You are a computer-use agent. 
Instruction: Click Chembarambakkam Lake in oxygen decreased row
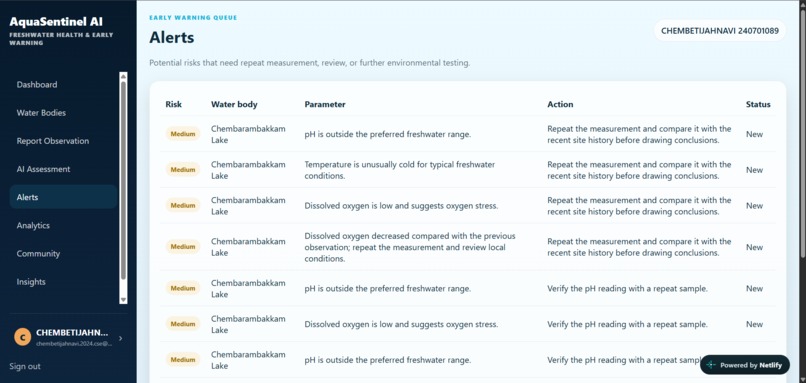click(248, 247)
